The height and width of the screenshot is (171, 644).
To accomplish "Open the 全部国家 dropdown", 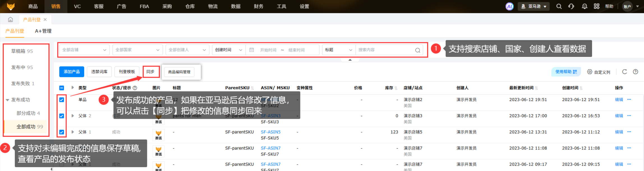I will tap(137, 50).
